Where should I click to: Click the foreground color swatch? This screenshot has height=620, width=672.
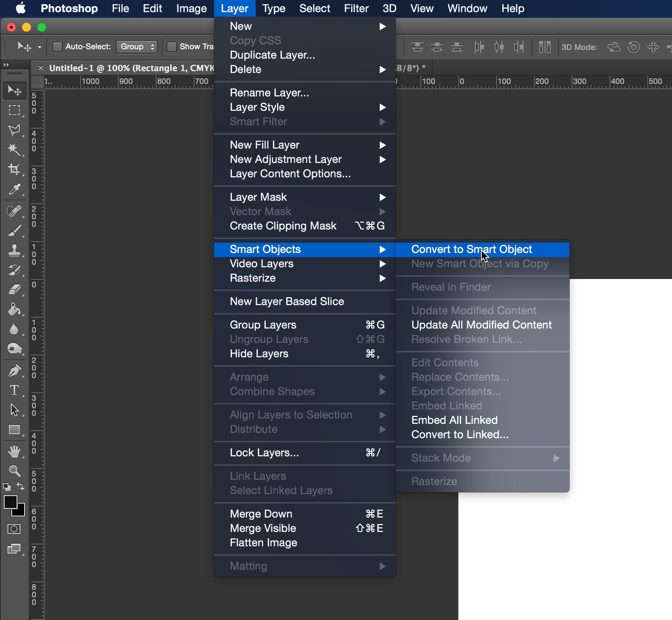pos(11,503)
